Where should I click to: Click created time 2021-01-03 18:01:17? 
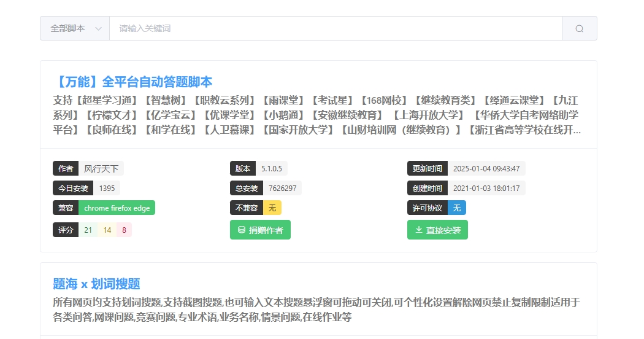[486, 189]
